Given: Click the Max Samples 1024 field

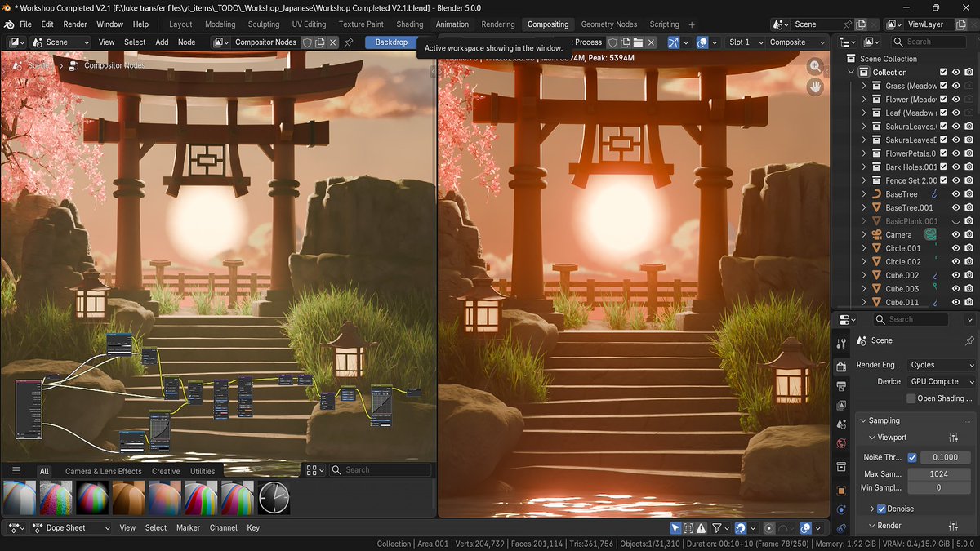Looking at the screenshot, I should (938, 473).
